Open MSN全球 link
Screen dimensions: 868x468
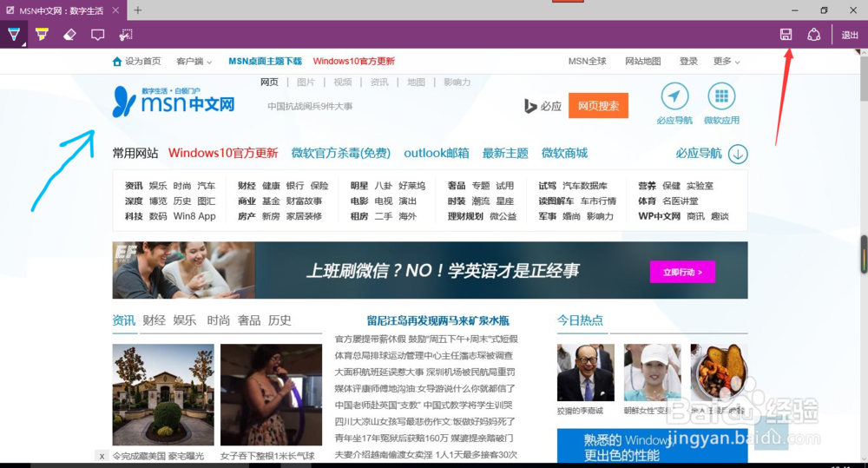point(588,61)
